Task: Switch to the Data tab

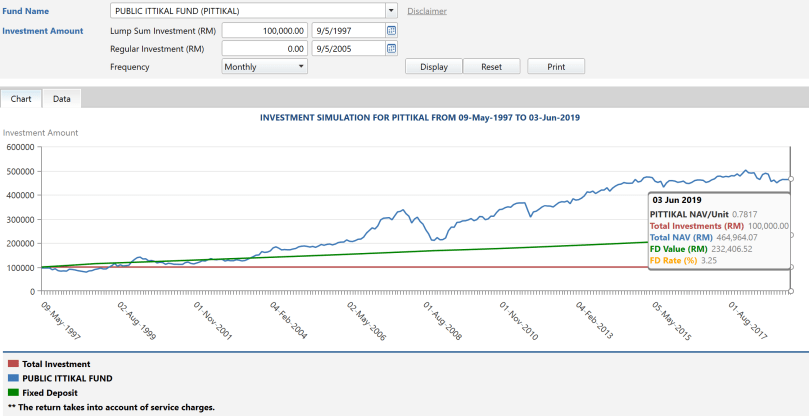Action: coord(62,99)
